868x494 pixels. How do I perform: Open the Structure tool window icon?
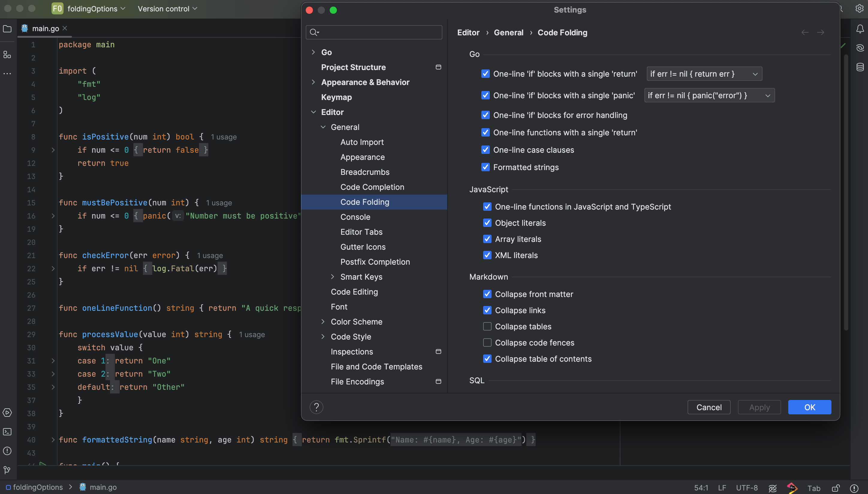point(7,54)
